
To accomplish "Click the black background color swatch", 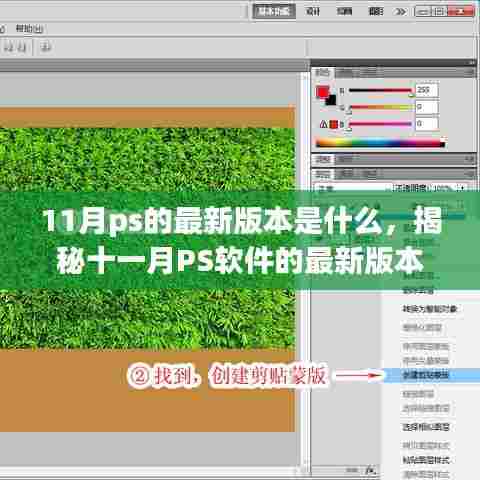I will click(x=332, y=100).
